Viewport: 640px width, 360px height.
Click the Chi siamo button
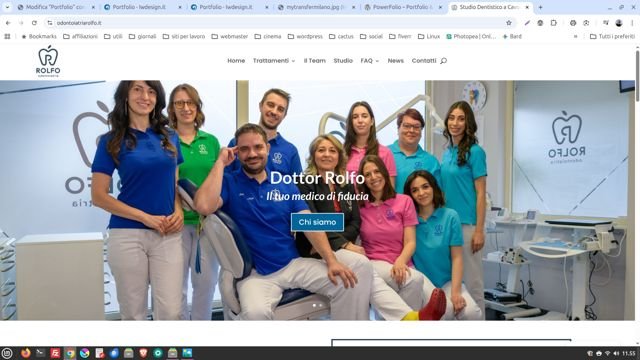tap(317, 222)
